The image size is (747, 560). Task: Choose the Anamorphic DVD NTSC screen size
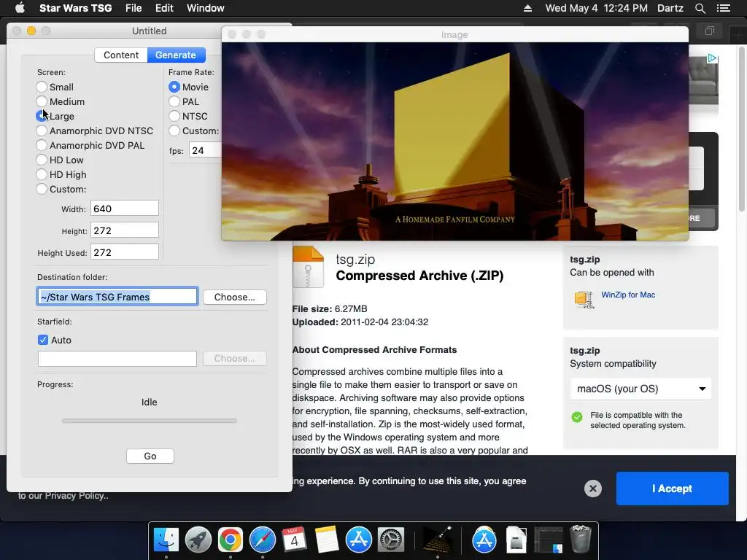tap(42, 131)
